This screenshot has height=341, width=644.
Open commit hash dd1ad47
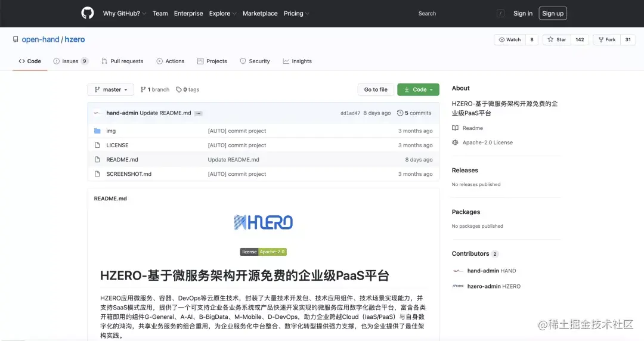351,113
